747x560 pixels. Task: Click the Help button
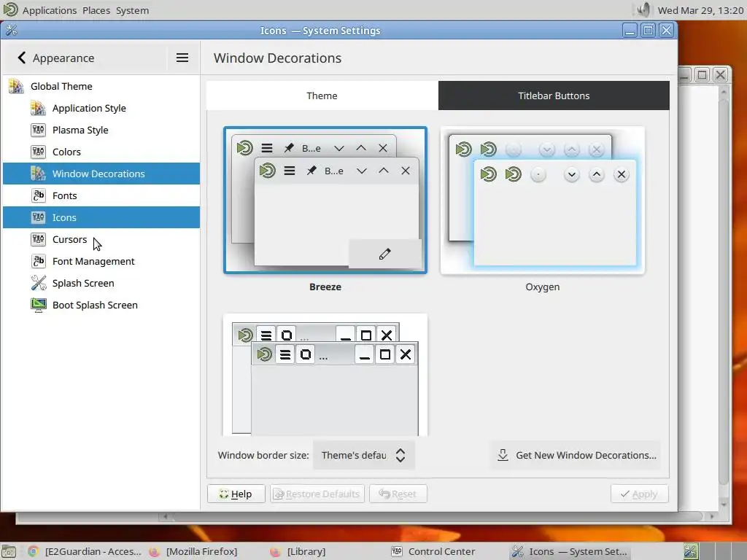click(x=236, y=494)
